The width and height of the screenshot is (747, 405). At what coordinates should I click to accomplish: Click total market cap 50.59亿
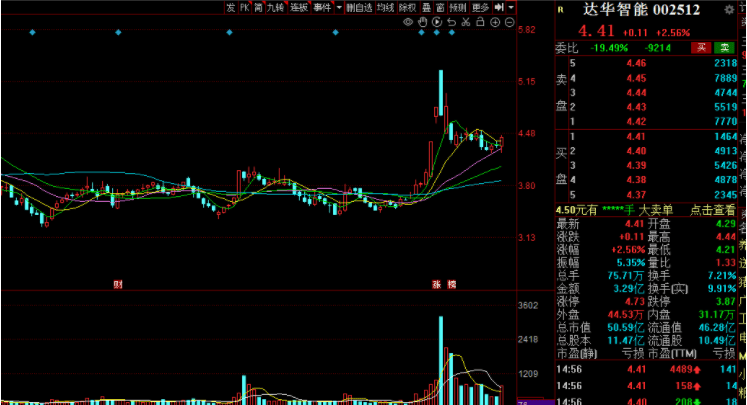[626, 328]
